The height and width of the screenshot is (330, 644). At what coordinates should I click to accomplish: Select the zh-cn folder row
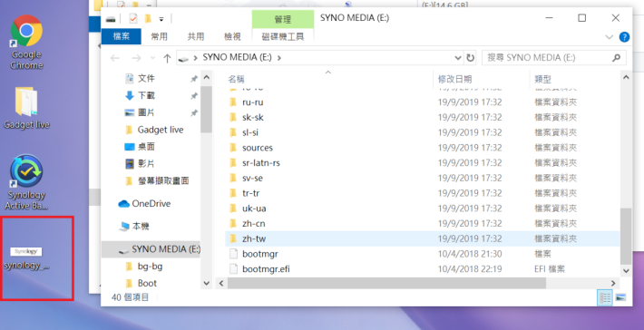tap(422, 224)
